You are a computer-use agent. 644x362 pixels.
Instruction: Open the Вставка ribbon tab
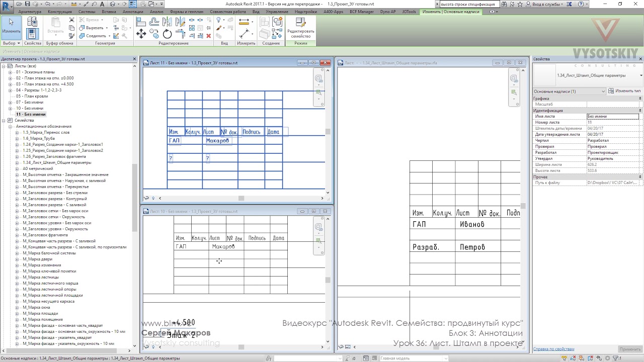point(109,11)
